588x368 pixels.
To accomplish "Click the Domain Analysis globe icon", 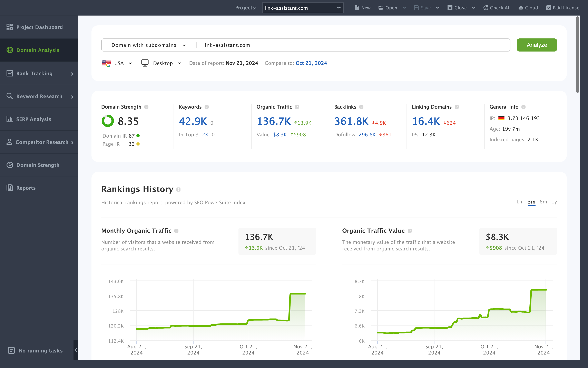I will pos(10,50).
